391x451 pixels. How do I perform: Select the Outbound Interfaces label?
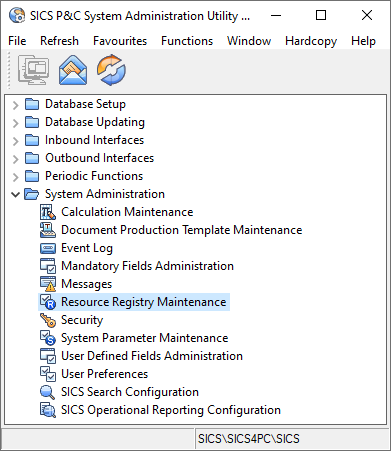click(x=100, y=158)
